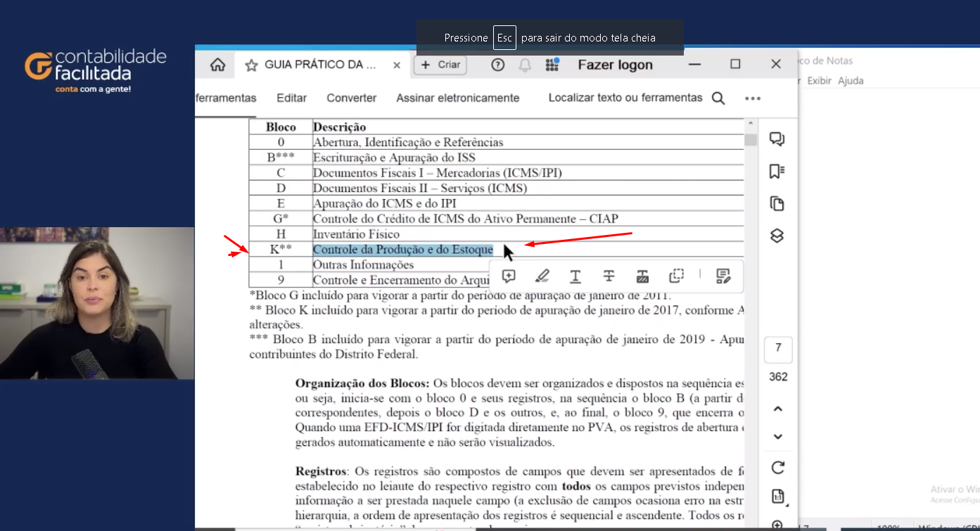Click the Organização dos Blocos heading

(362, 383)
